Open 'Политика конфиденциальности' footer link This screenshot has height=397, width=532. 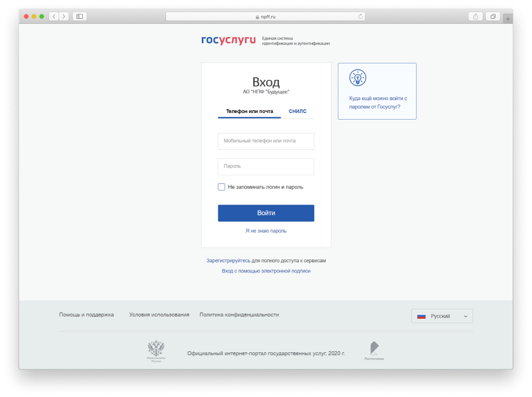click(239, 315)
